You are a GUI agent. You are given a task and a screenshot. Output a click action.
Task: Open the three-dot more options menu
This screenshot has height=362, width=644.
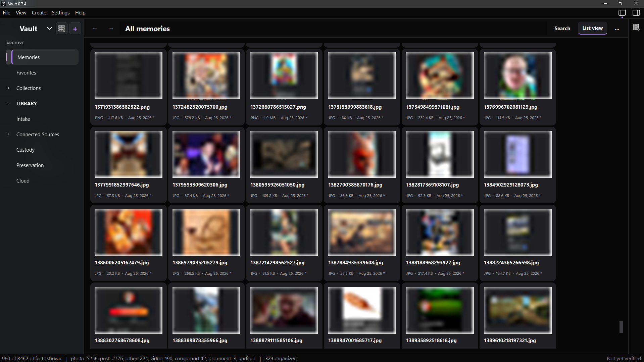point(617,29)
